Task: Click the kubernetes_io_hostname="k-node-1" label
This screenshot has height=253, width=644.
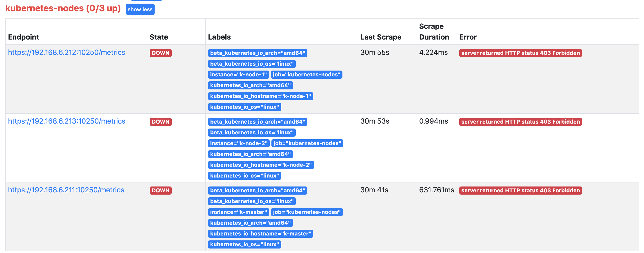Action: 260,96
